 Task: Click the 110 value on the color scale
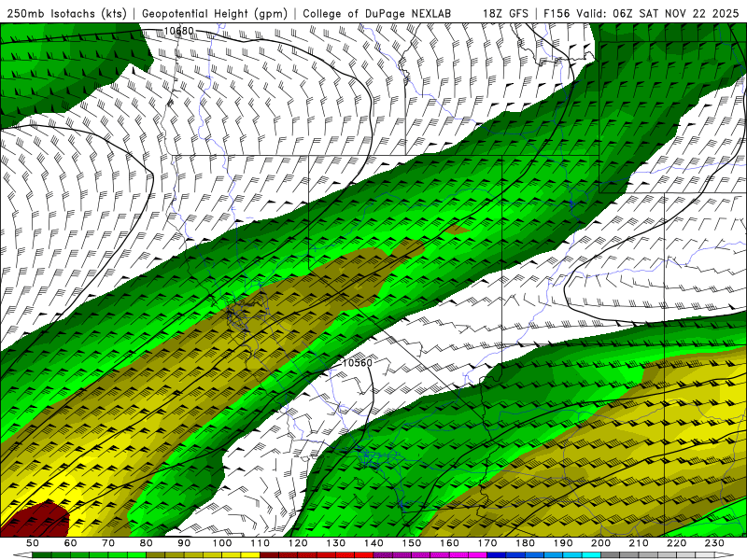point(261,543)
